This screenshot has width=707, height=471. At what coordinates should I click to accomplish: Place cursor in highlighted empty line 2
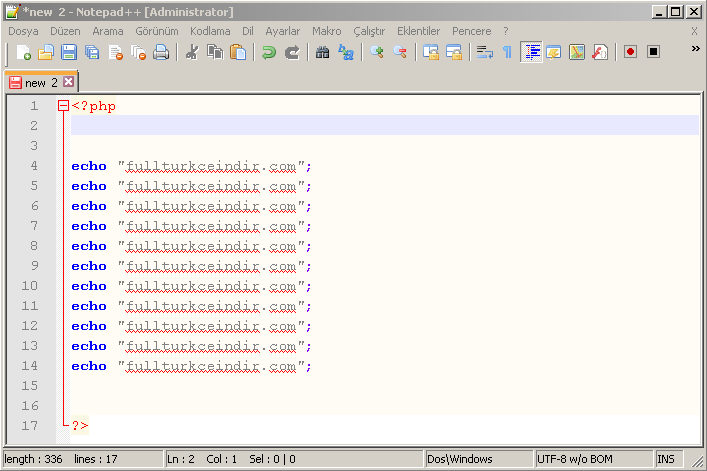pos(385,125)
